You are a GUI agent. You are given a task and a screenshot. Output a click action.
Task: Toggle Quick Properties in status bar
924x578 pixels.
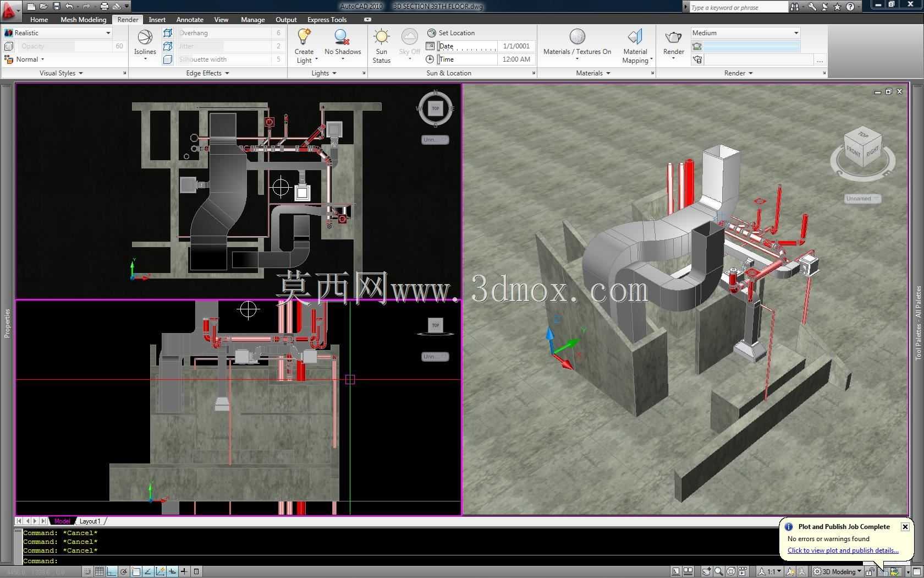196,571
